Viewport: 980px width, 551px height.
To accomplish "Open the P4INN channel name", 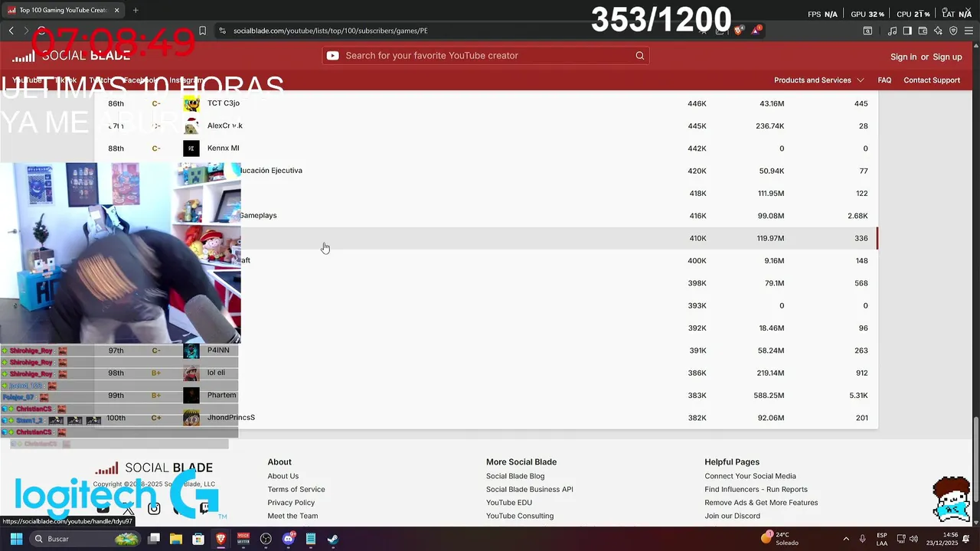I will point(218,350).
